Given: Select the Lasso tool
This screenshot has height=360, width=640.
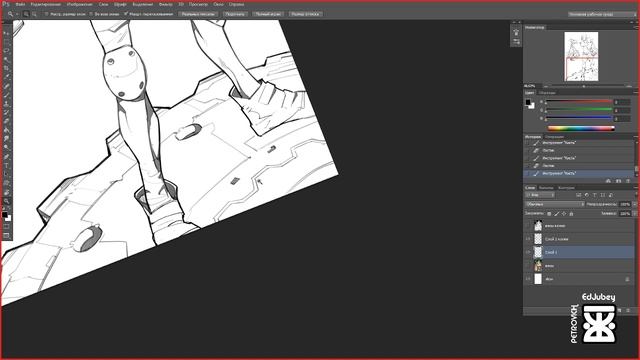Looking at the screenshot, I should (x=6, y=51).
